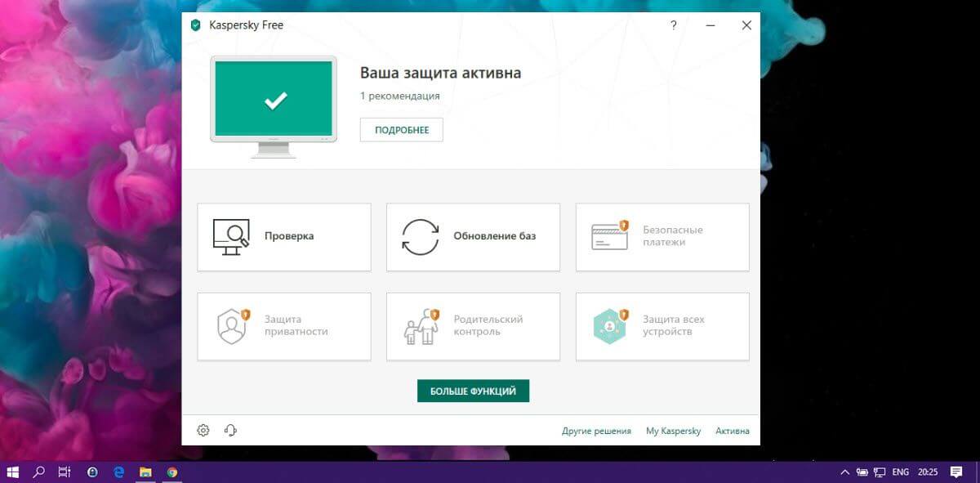Open Kaspersky settings gear icon
The width and height of the screenshot is (980, 483).
(203, 431)
